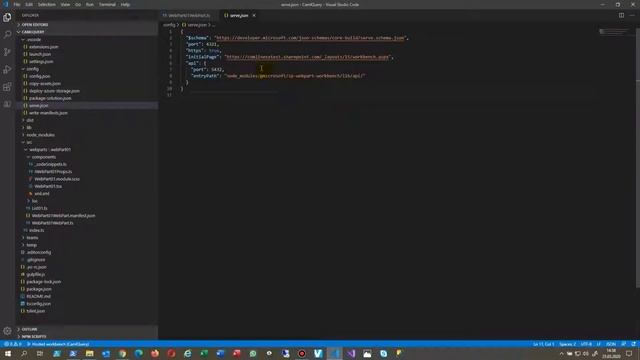Open Visual Studio from the taskbar

pos(351,353)
